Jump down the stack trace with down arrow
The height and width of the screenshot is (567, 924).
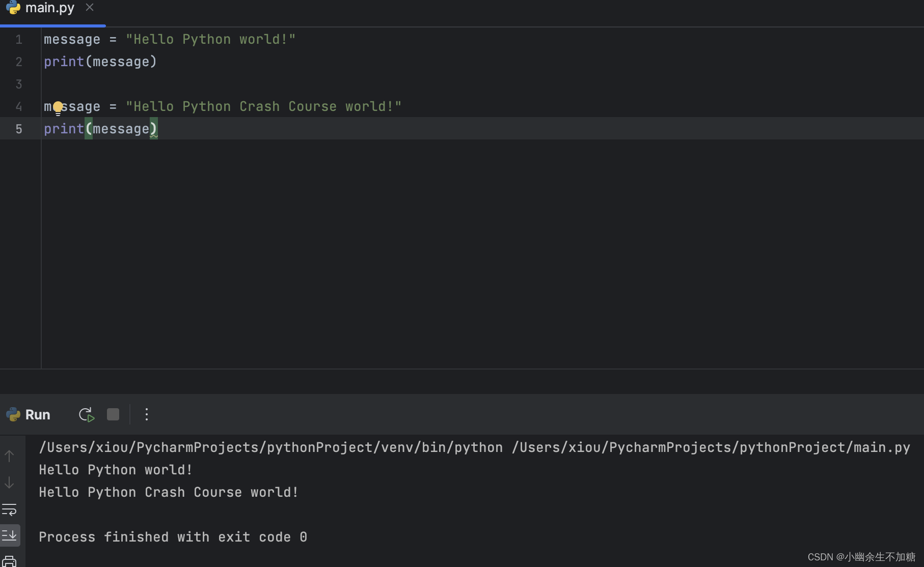[x=9, y=483]
